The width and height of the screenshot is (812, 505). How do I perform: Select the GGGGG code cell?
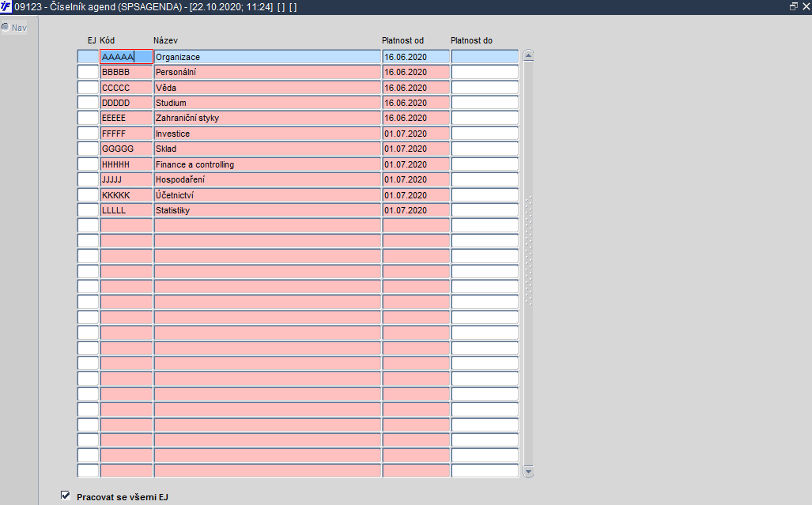[x=127, y=149]
